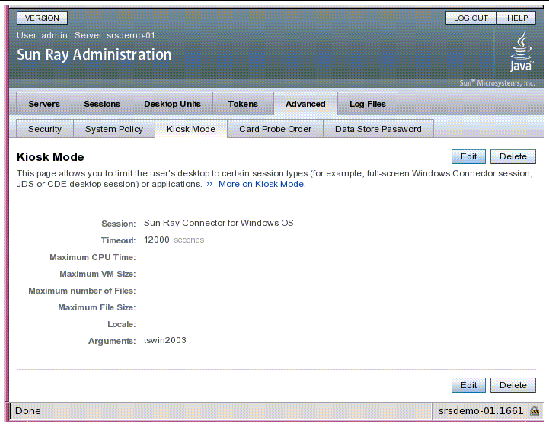Click the Kiosk Mode heading

click(50, 157)
